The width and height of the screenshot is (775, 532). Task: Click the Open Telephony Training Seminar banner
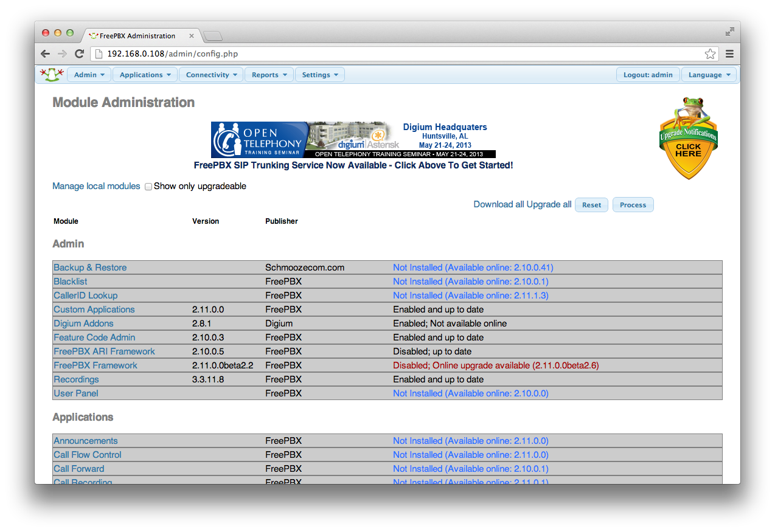353,140
